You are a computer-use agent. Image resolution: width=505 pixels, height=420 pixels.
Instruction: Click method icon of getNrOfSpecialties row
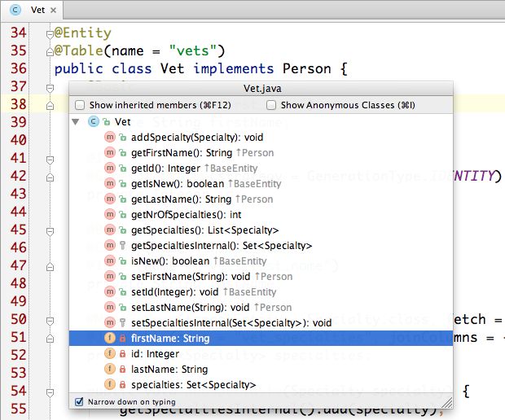110,214
